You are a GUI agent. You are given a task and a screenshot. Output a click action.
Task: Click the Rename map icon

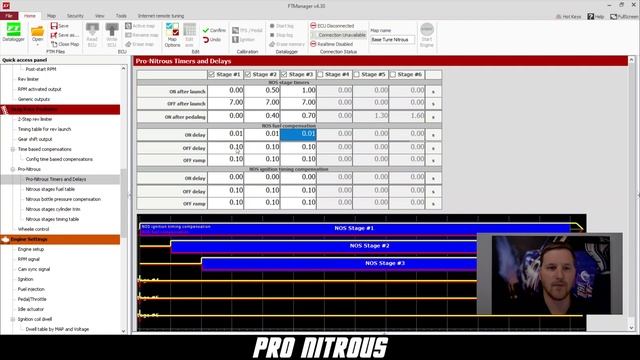(128, 35)
